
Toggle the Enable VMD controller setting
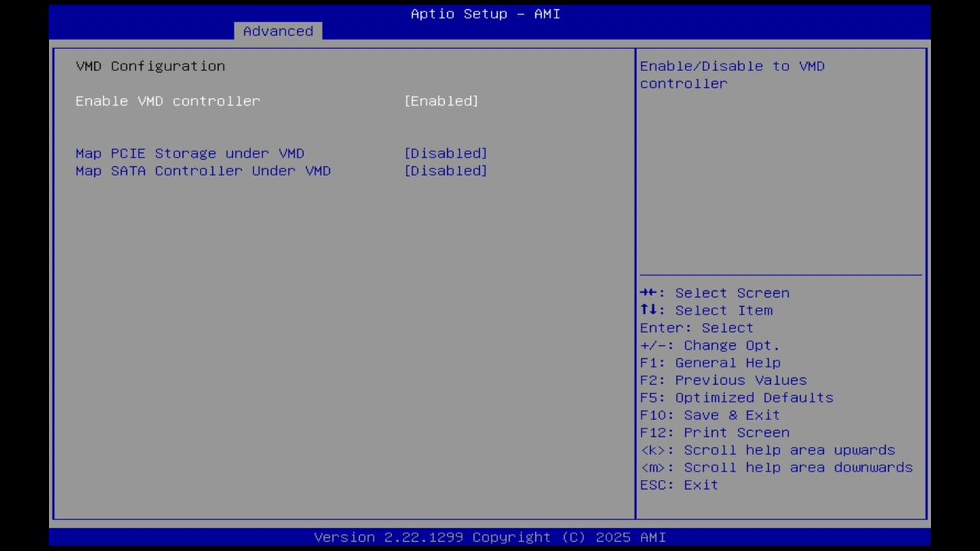pyautogui.click(x=168, y=100)
